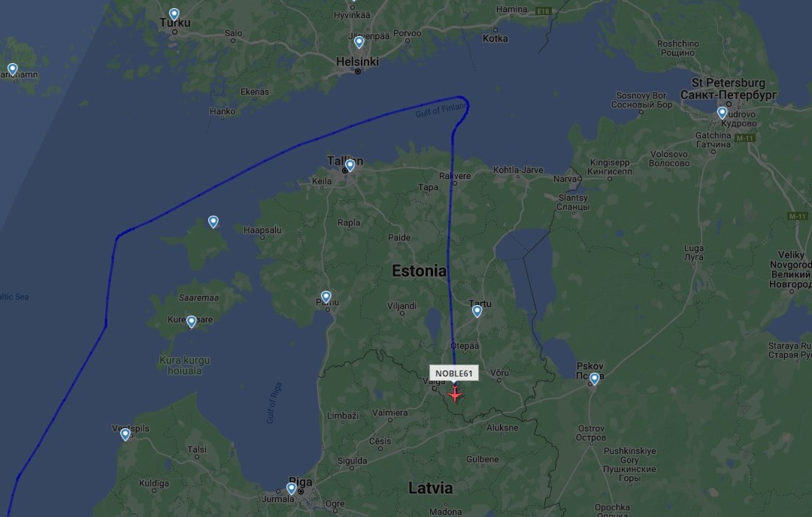Viewport: 812px width, 517px height.
Task: Click the Saaremaa island label
Action: tap(198, 298)
